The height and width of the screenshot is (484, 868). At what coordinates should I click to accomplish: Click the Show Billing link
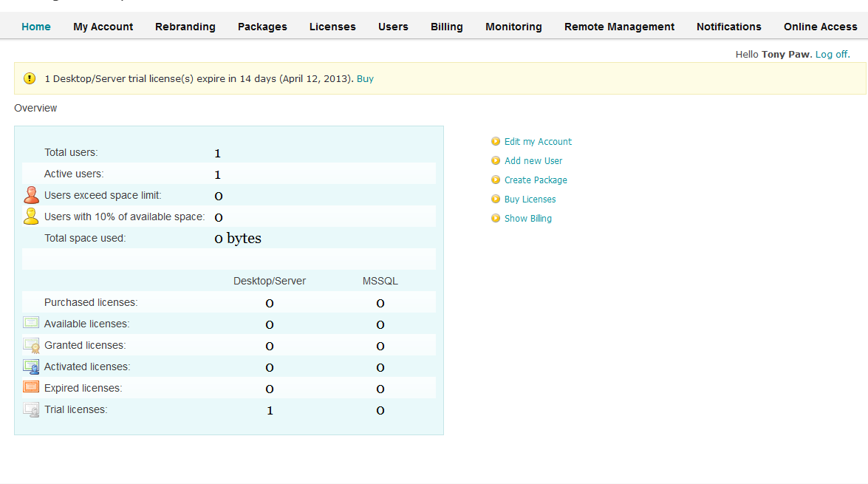tap(528, 218)
